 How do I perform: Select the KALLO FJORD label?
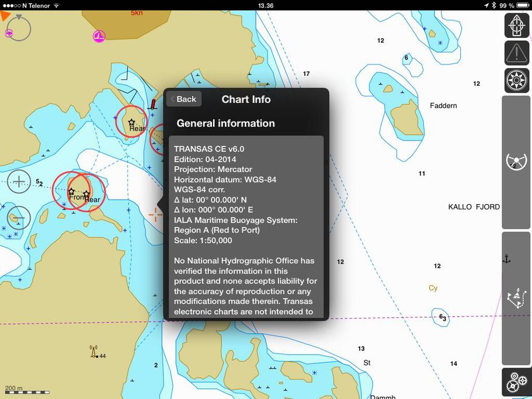click(x=474, y=206)
